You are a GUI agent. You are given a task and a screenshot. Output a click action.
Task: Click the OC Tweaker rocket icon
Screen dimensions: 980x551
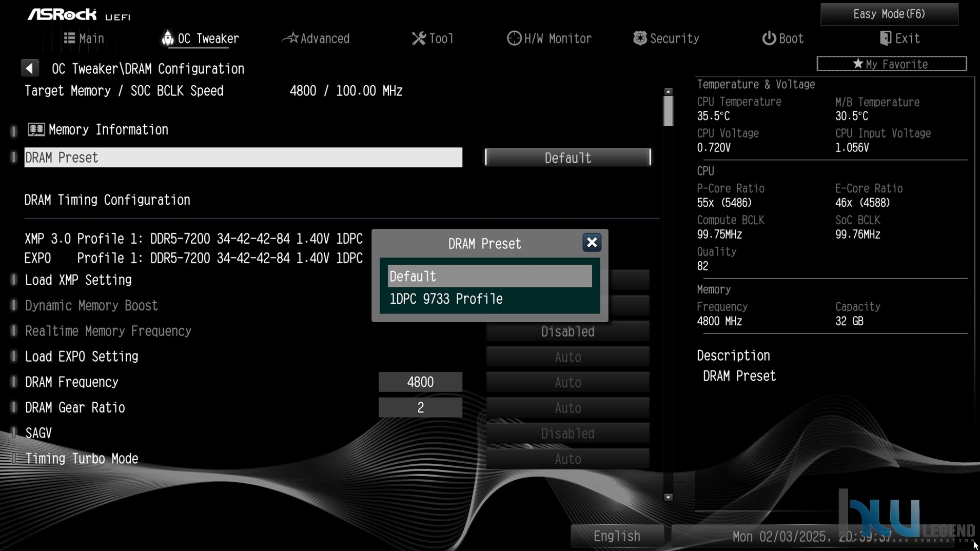(x=167, y=38)
